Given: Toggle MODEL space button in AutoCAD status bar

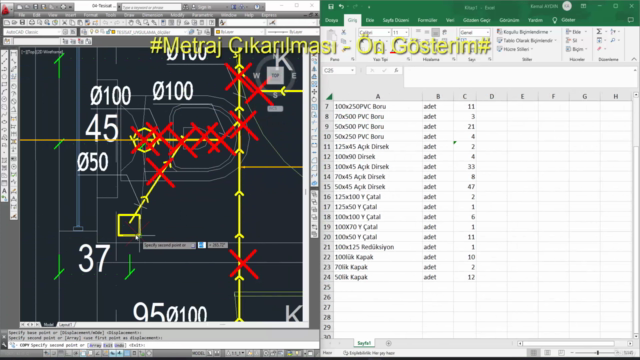Looking at the screenshot, I should point(198,353).
